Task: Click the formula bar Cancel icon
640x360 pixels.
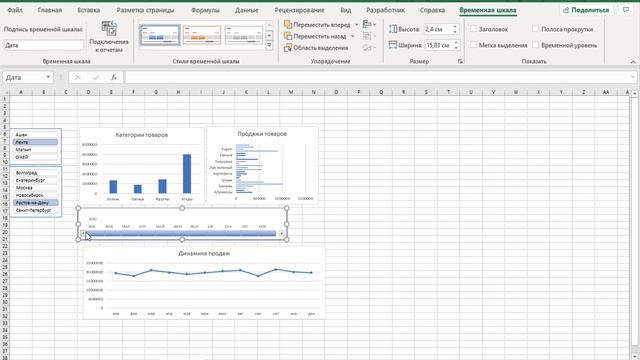Action: coord(78,77)
